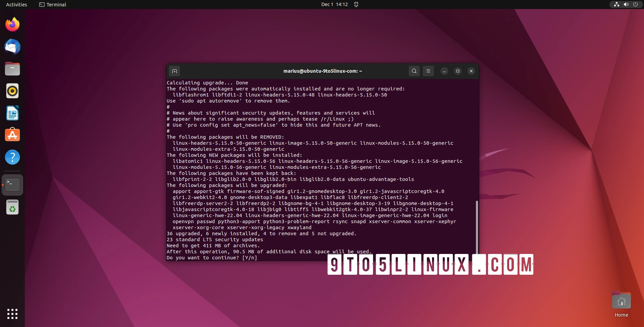Image resolution: width=644 pixels, height=327 pixels.
Task: Open Thunderbird mail client
Action: [x=12, y=47]
